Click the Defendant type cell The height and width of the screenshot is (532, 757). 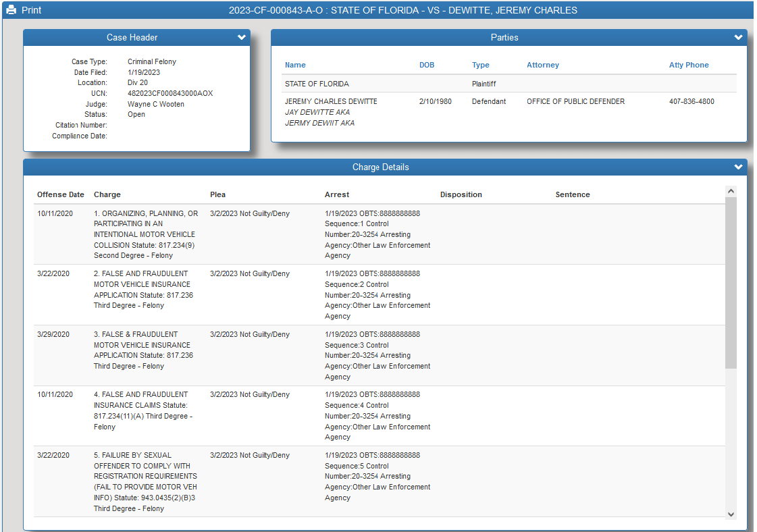(x=489, y=101)
